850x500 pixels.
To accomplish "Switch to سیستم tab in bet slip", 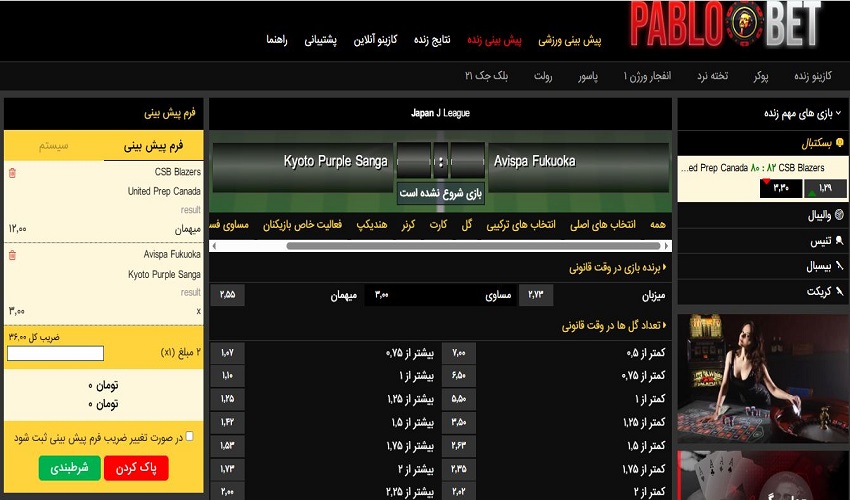I will [54, 145].
